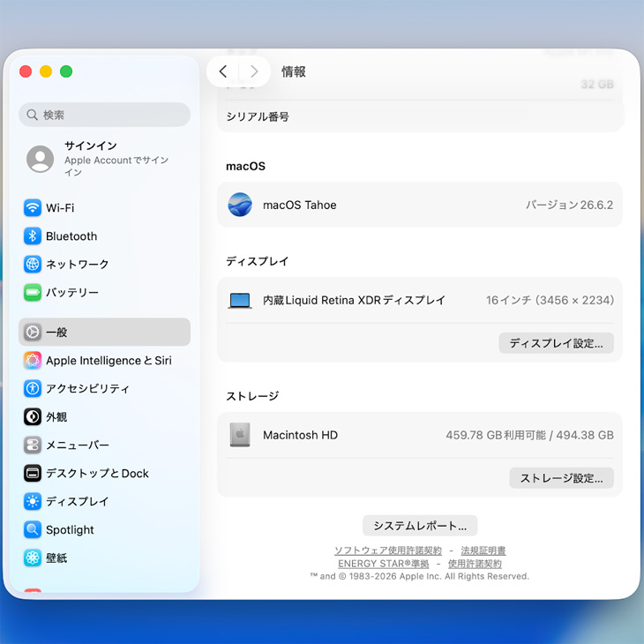Click the ディスプレイ sun icon in sidebar
Viewport: 644px width, 644px height.
33,501
